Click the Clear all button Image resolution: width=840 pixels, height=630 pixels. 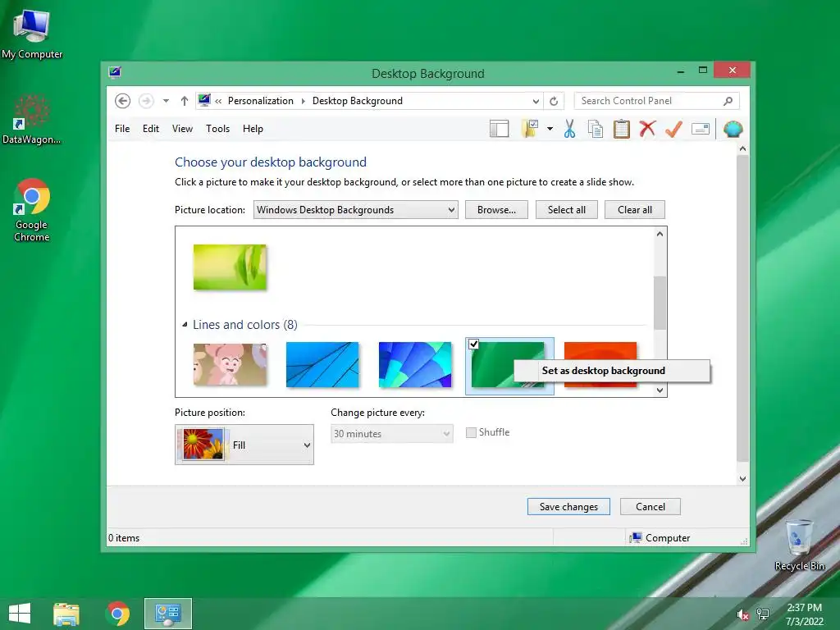tap(635, 210)
